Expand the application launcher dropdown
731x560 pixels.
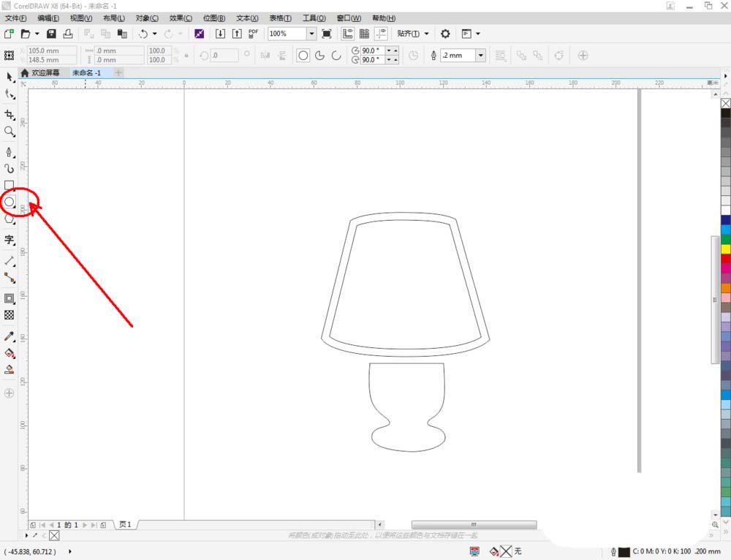coord(478,34)
